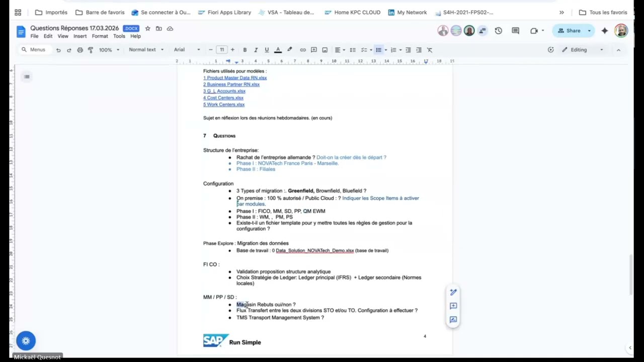644x362 pixels.
Task: Open the Google account avatar
Action: coord(621,31)
